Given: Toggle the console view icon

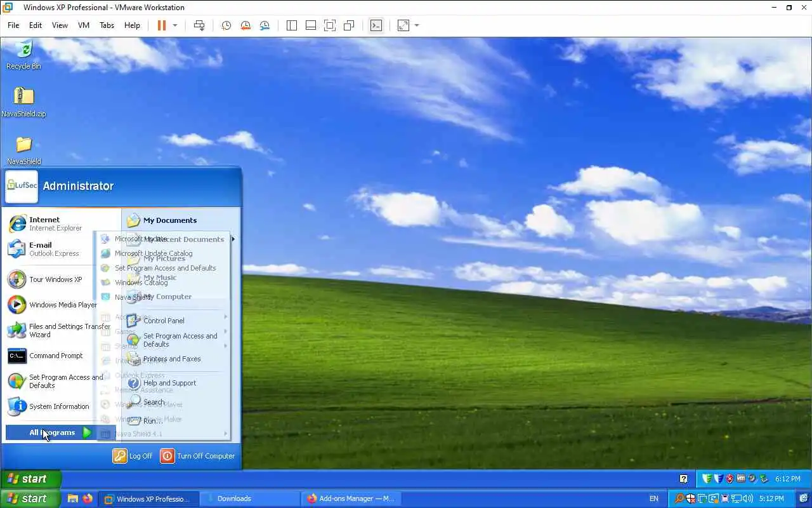Looking at the screenshot, I should 376,25.
